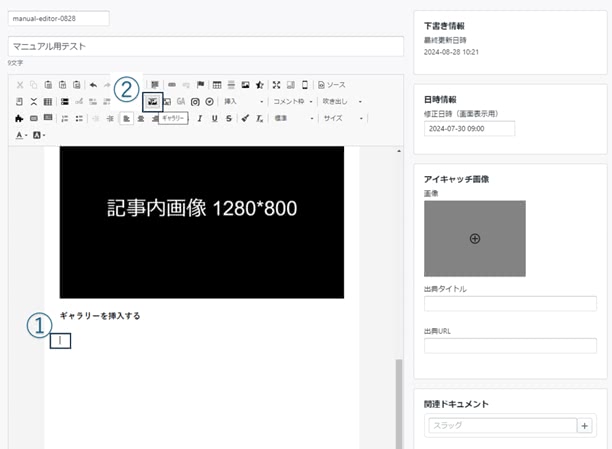Toggle underline formatting
612x449 pixels.
pos(214,118)
